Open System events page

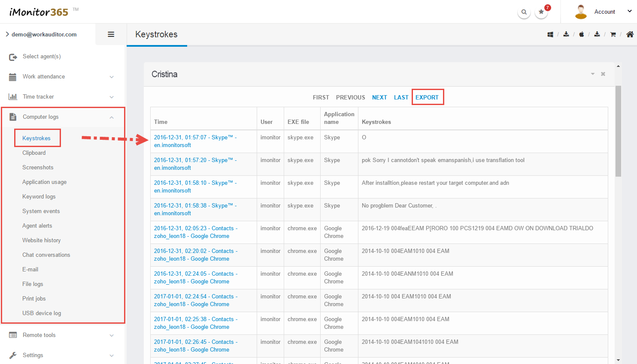point(41,211)
